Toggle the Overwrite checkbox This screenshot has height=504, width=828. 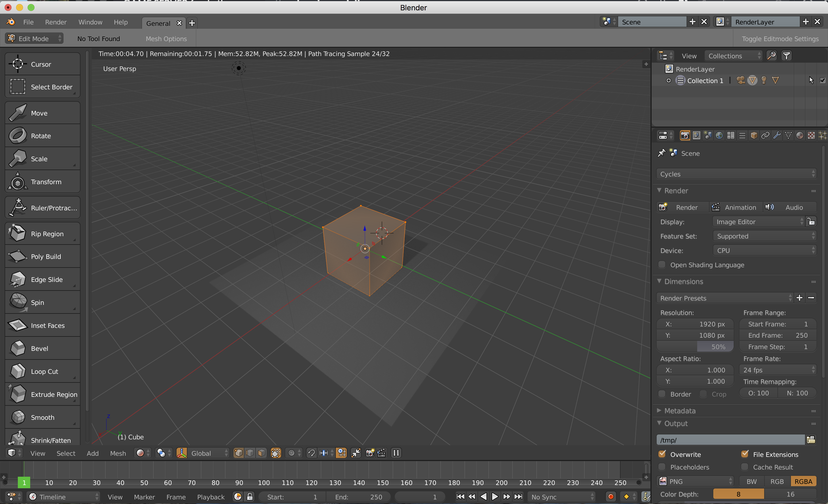click(662, 454)
